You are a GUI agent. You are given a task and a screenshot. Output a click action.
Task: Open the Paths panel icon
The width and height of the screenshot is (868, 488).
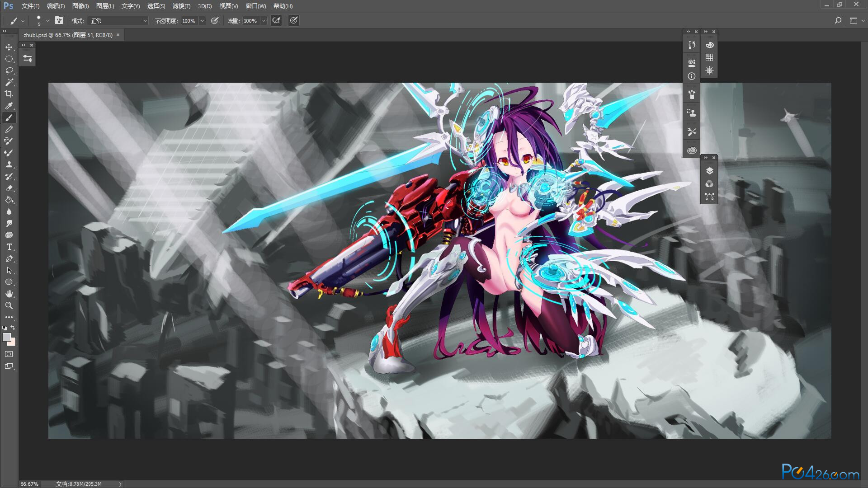click(709, 196)
